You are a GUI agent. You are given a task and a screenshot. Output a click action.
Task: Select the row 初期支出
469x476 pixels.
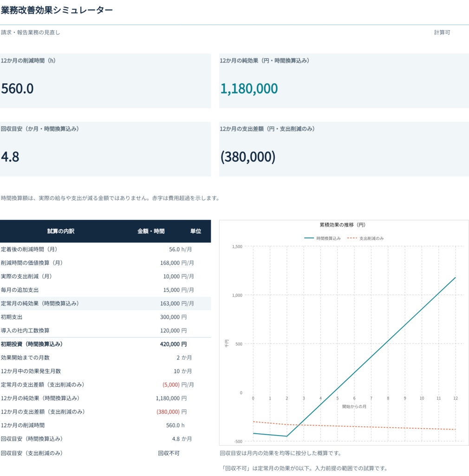(x=105, y=317)
